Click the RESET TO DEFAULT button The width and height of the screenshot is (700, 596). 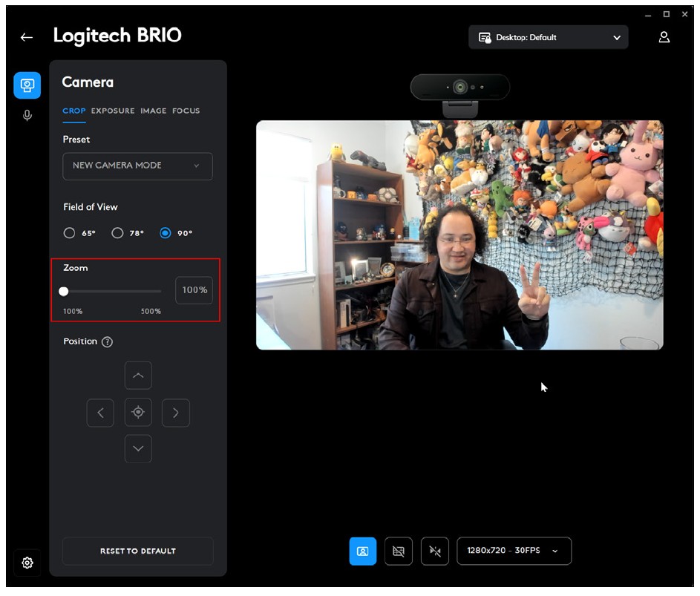138,551
